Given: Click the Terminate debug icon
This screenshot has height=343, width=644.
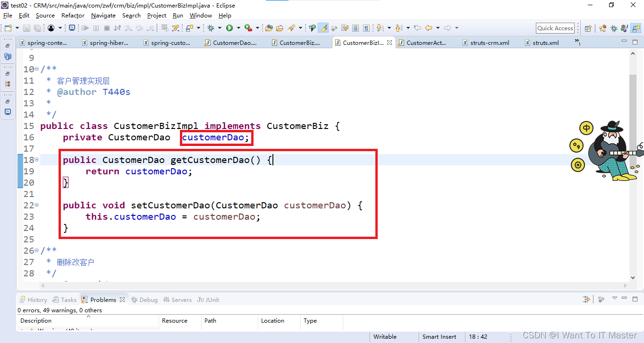Looking at the screenshot, I should [107, 28].
